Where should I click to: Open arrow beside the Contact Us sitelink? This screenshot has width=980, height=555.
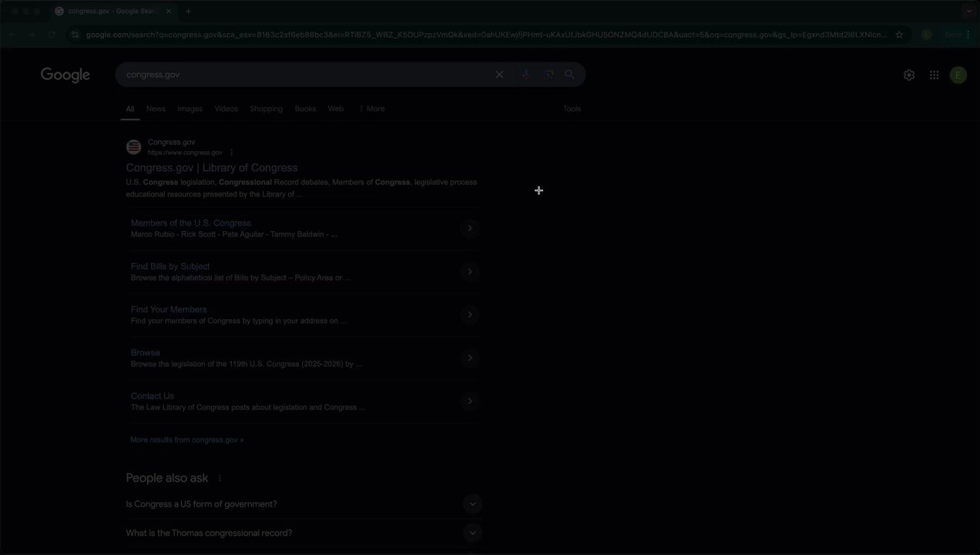pos(470,401)
